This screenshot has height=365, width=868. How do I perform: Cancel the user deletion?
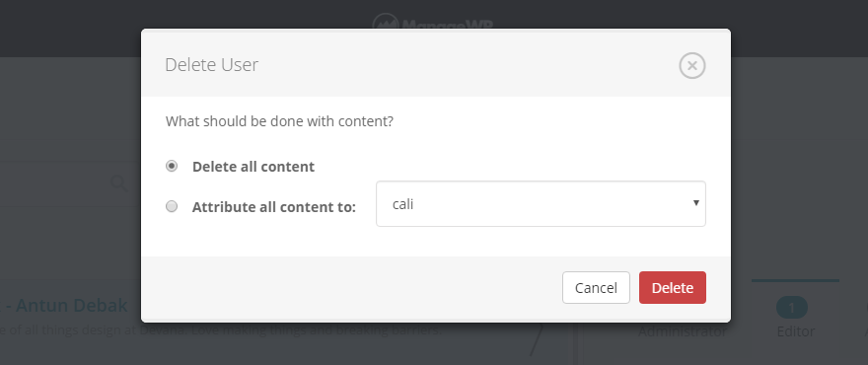click(596, 287)
